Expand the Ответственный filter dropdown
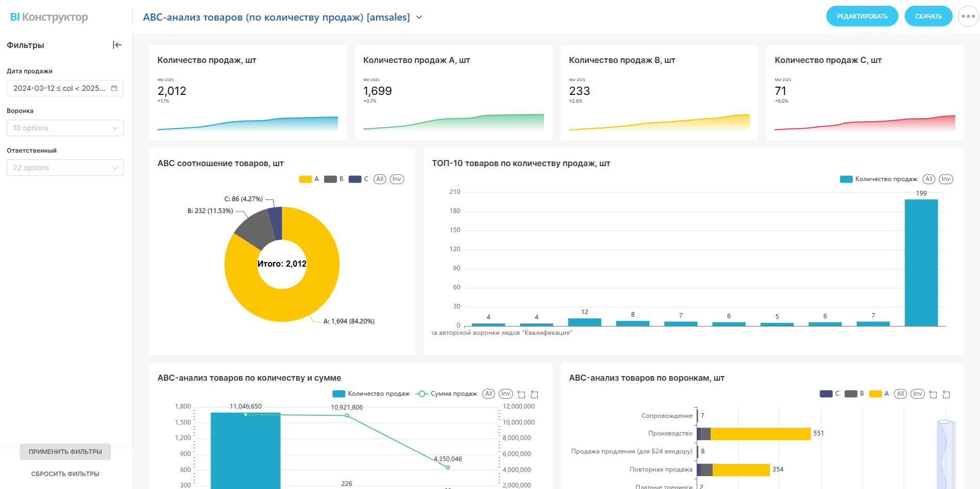This screenshot has height=489, width=980. click(65, 168)
